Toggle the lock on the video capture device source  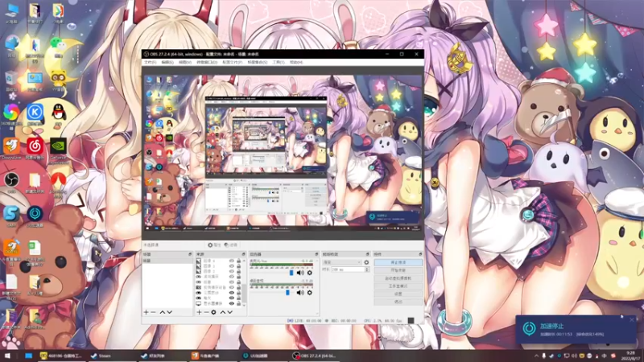pos(238,287)
